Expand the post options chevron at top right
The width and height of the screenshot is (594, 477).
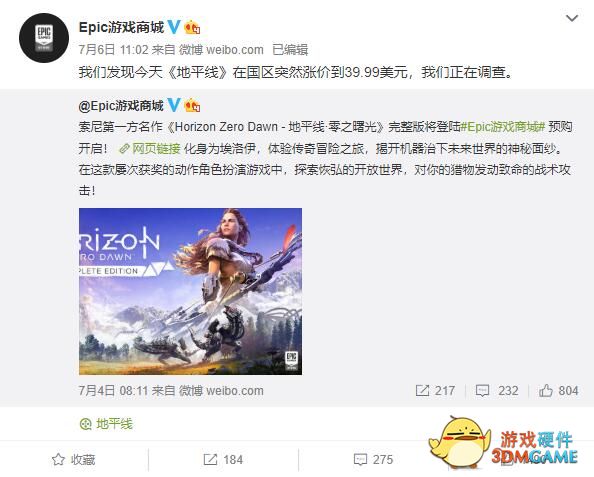pos(572,18)
